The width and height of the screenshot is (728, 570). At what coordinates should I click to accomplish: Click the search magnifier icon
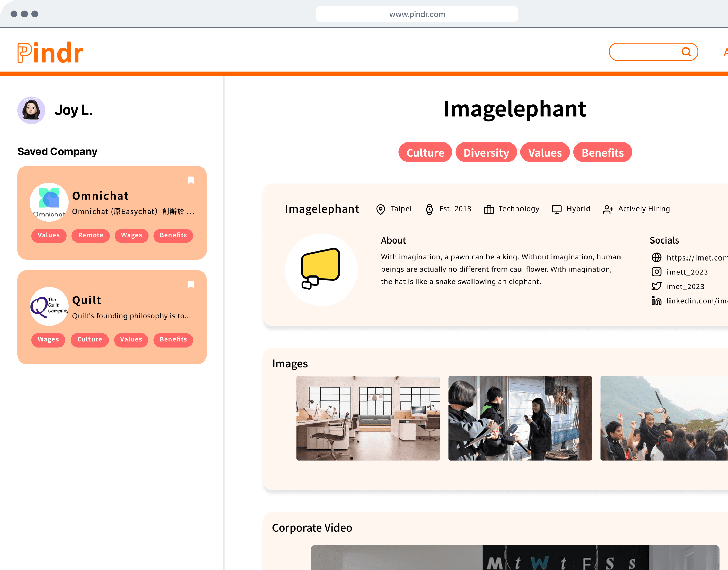(x=686, y=52)
